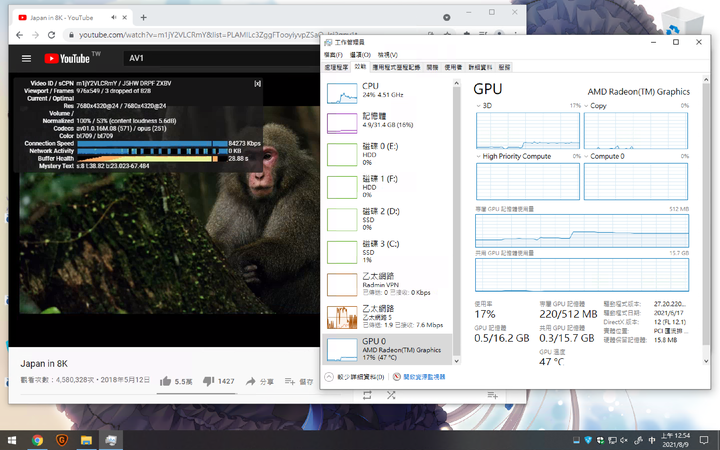
Task: Maximize the Task Manager window
Action: coord(675,42)
